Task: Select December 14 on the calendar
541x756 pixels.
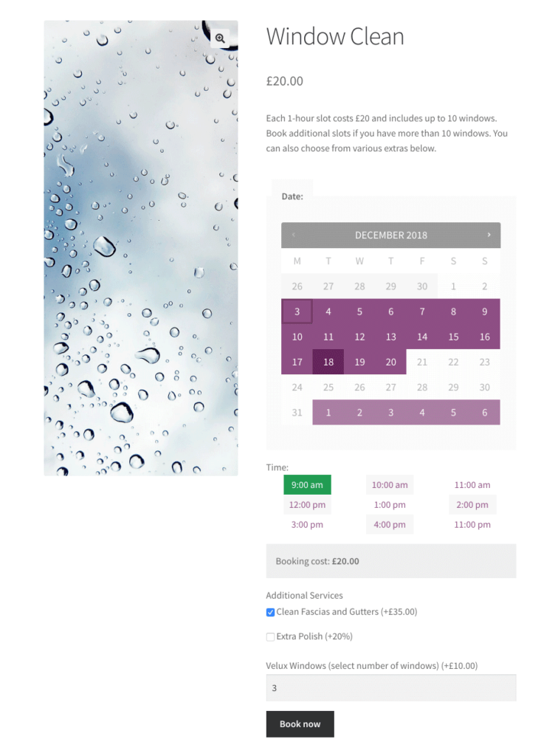Action: 421,336
